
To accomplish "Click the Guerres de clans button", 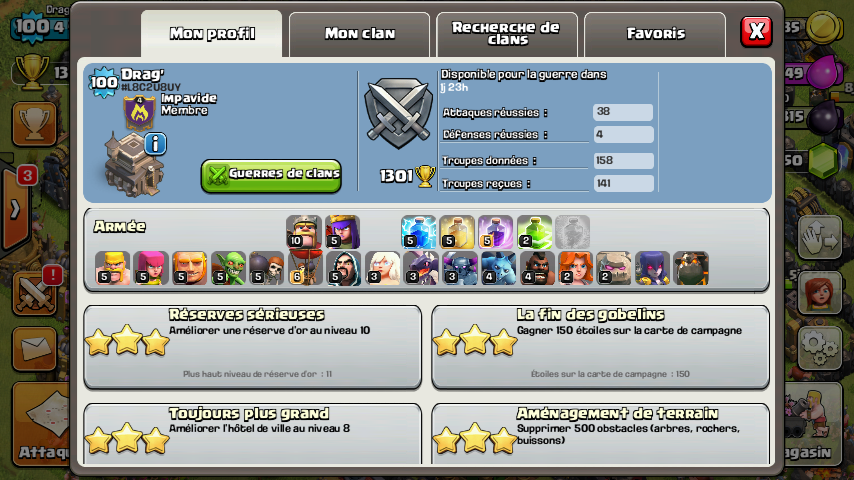I will [271, 175].
